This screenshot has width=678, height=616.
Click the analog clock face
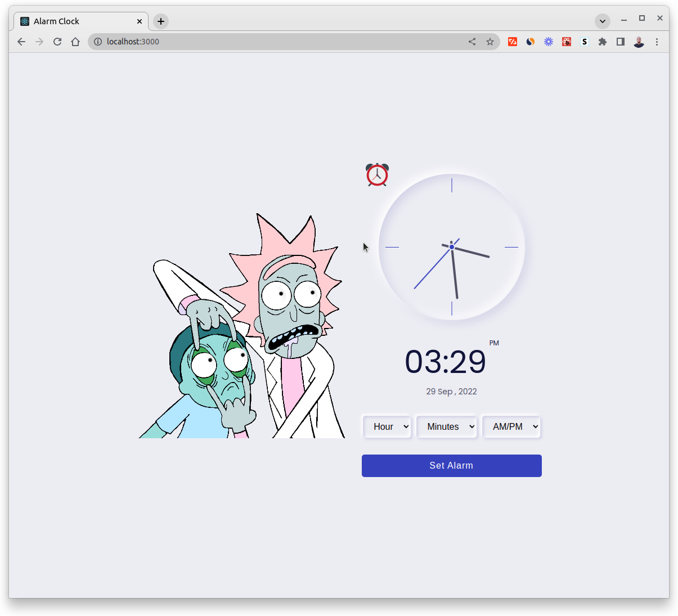[452, 247]
